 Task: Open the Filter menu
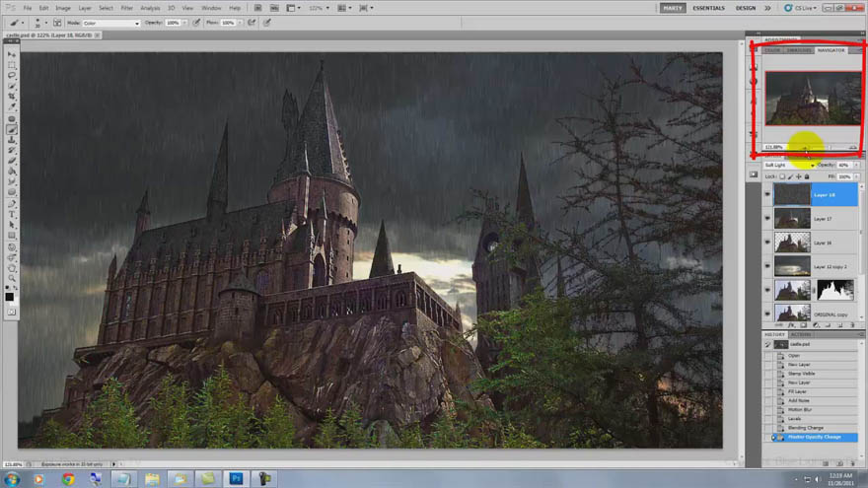pos(127,8)
